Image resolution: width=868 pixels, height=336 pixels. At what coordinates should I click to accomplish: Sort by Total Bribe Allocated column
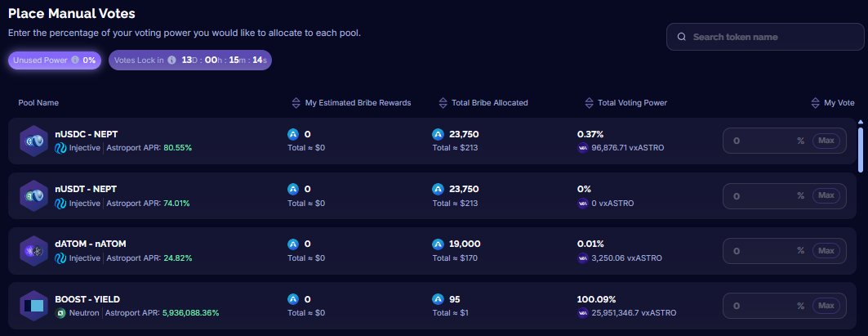483,102
